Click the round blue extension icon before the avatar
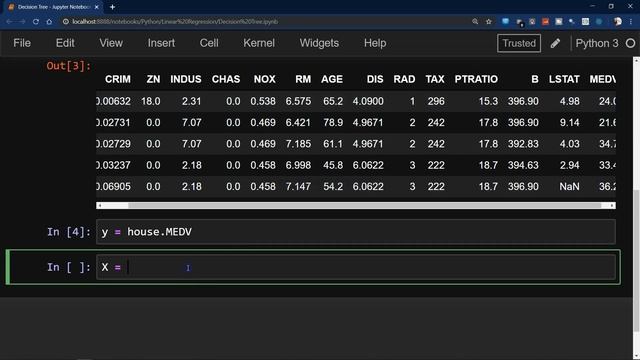The width and height of the screenshot is (640, 360). coord(599,22)
